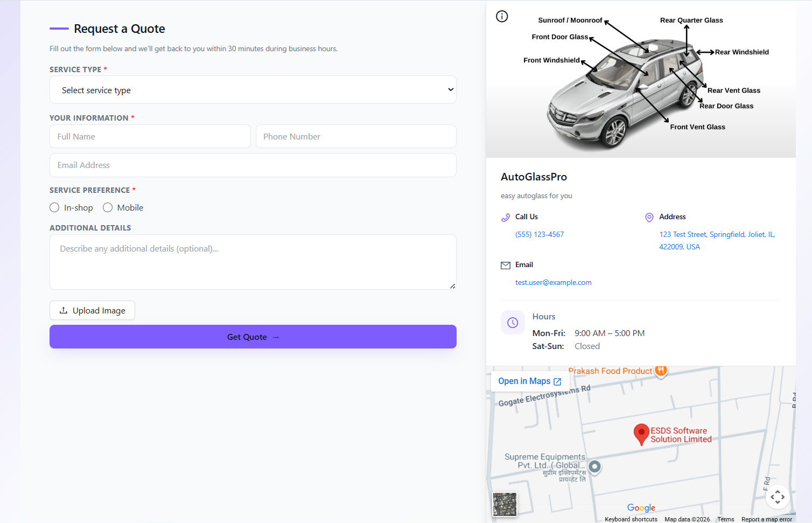The image size is (812, 523).
Task: Toggle map camera controls button
Action: pos(778,497)
